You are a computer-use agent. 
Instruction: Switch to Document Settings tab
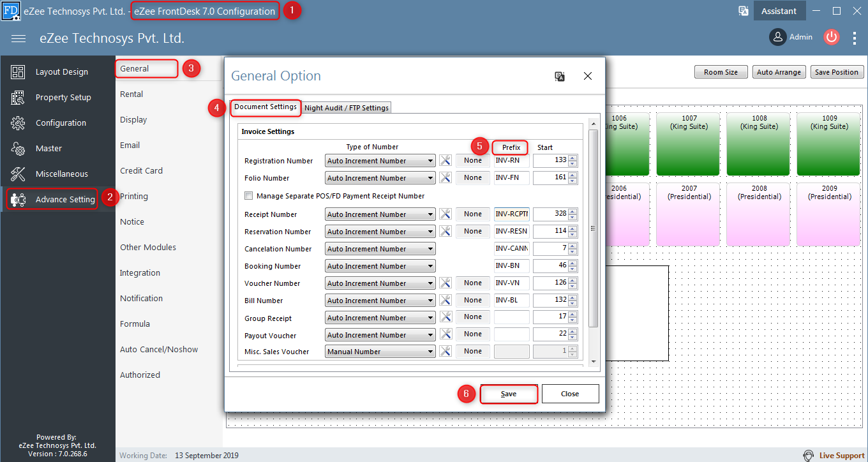[266, 107]
